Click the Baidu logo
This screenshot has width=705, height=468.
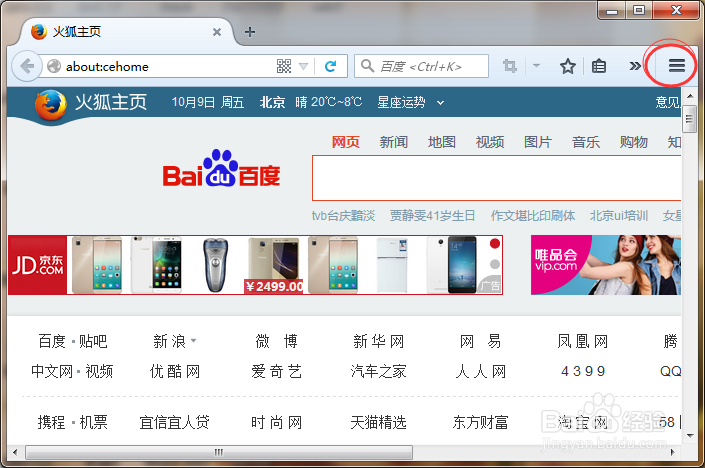click(221, 169)
